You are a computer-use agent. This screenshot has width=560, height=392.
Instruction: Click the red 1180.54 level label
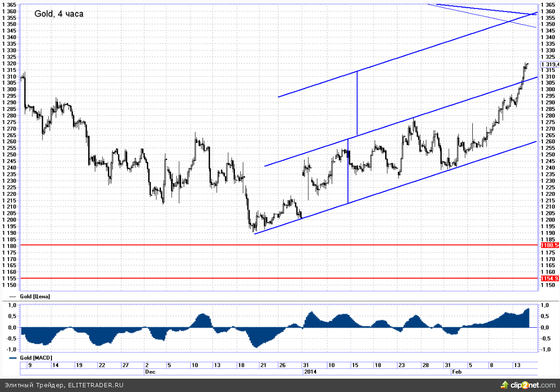pos(550,245)
